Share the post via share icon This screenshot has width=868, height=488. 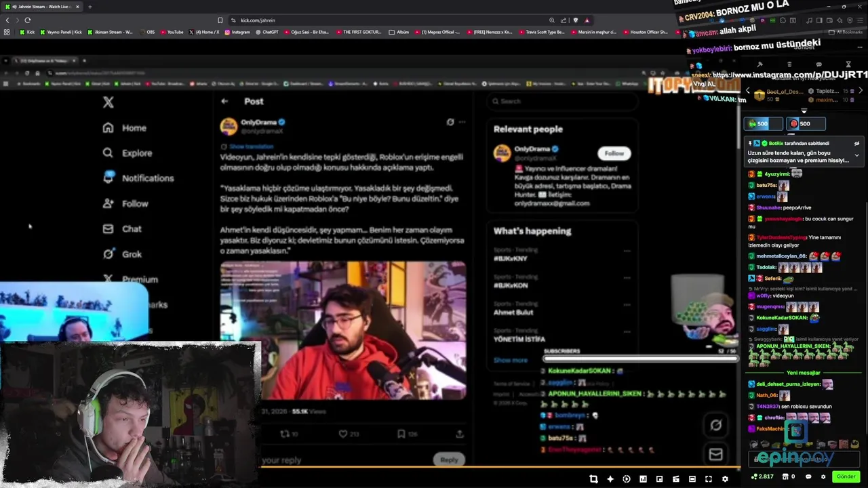[460, 434]
